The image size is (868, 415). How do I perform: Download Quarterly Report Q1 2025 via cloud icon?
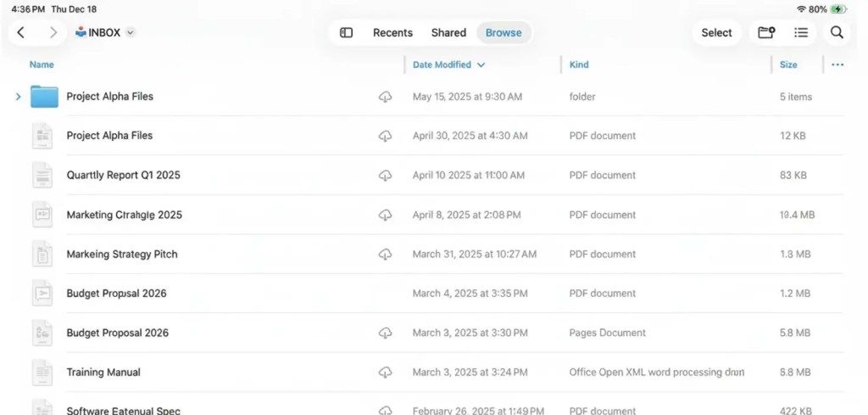click(x=385, y=176)
